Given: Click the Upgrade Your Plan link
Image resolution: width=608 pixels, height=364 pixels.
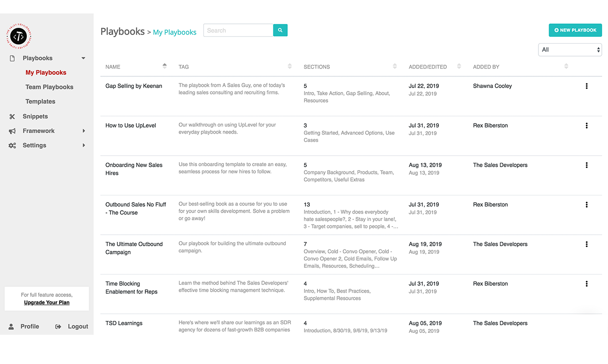Looking at the screenshot, I should point(47,303).
